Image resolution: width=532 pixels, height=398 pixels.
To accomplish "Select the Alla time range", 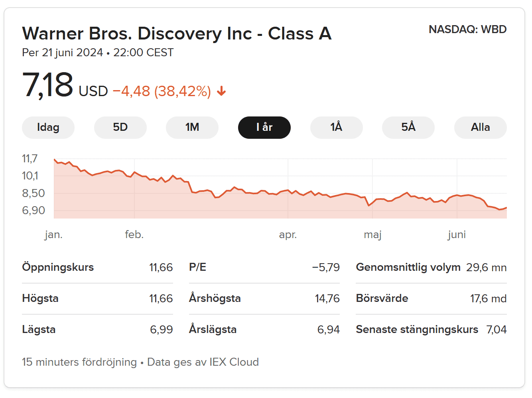I will [480, 128].
